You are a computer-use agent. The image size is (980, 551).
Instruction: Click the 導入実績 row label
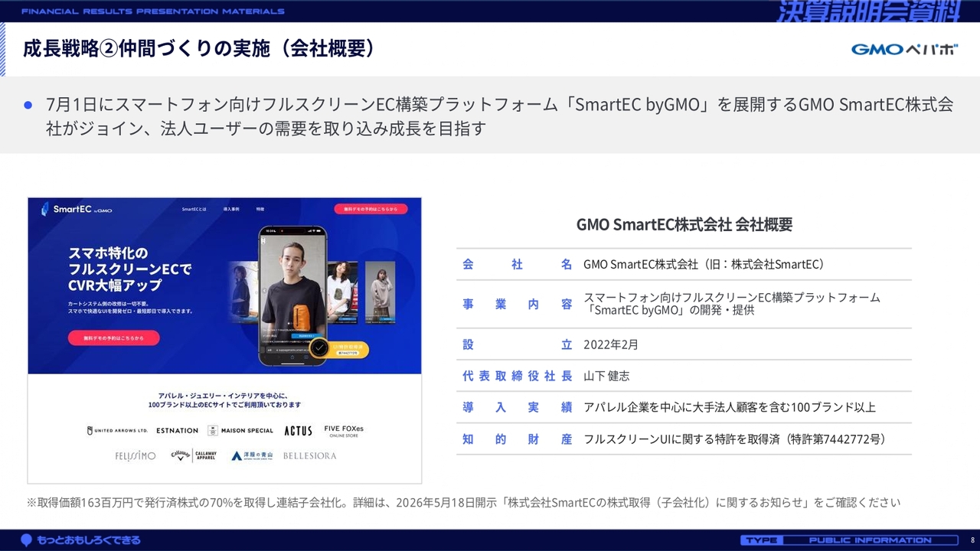[518, 407]
